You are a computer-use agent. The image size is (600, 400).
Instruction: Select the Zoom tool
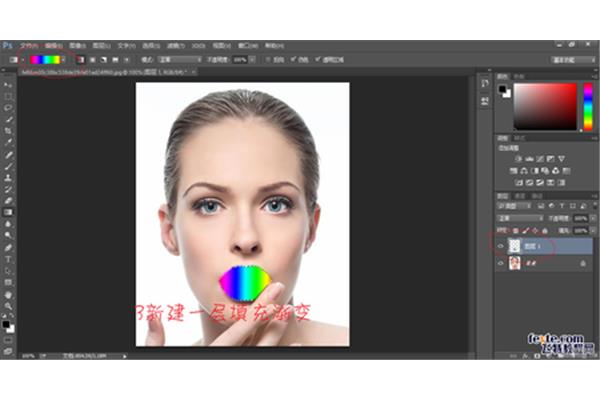(8, 306)
